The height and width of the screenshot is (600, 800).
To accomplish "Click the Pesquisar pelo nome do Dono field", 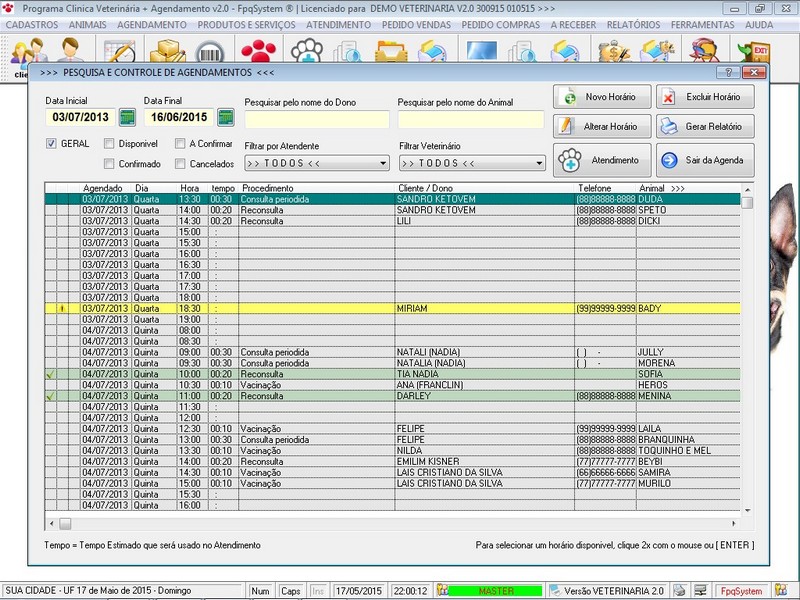I will tap(316, 120).
